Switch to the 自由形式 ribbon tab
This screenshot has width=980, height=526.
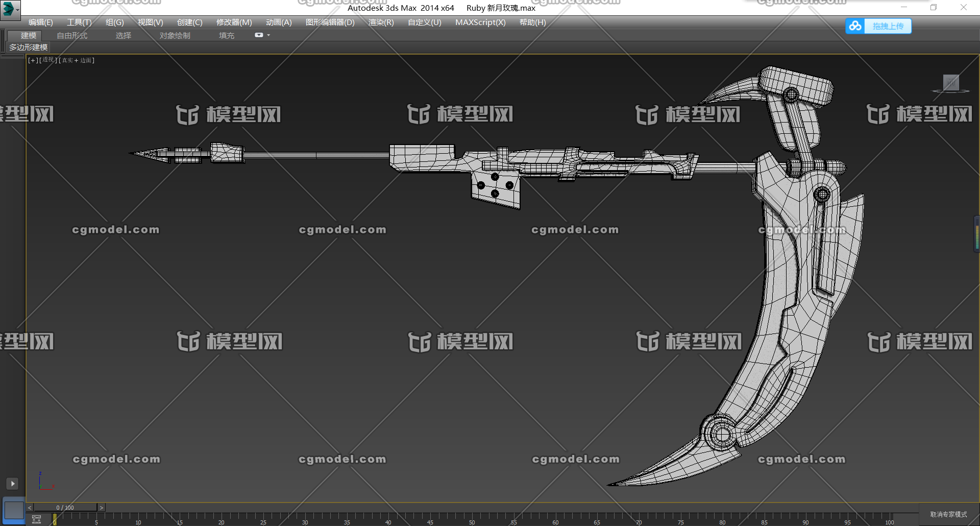(72, 35)
